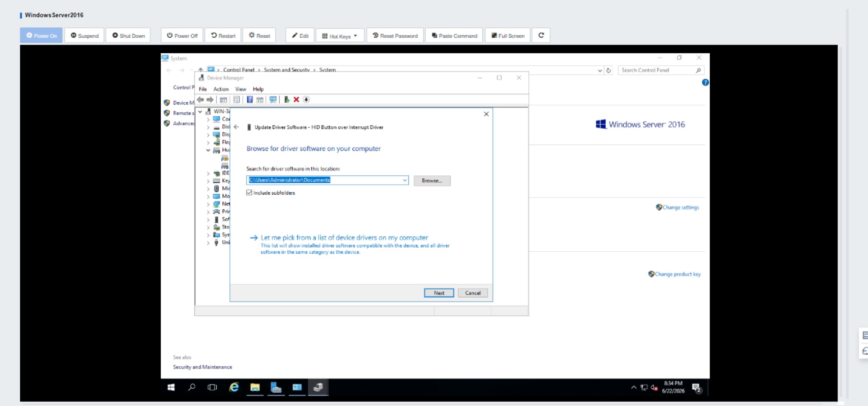Viewport: 868px width, 406px height.
Task: Suspend the virtual machine
Action: tap(84, 36)
